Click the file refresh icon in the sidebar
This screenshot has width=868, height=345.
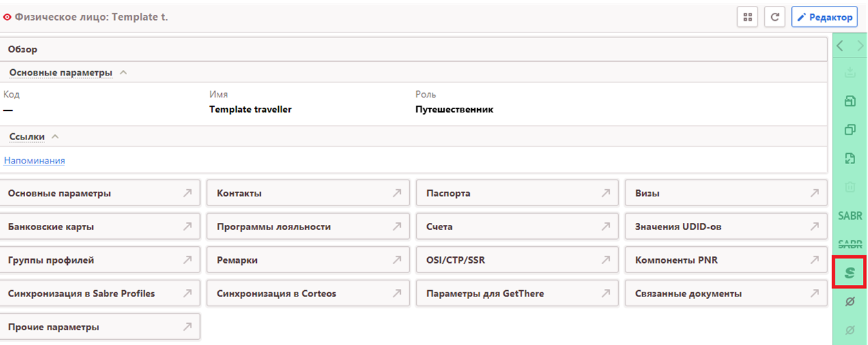pyautogui.click(x=850, y=159)
